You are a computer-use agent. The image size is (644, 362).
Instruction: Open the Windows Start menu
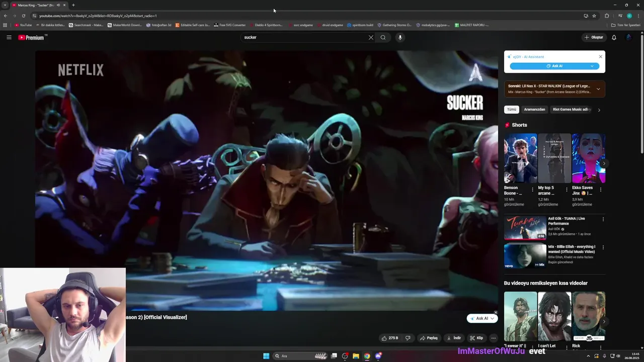pyautogui.click(x=266, y=356)
